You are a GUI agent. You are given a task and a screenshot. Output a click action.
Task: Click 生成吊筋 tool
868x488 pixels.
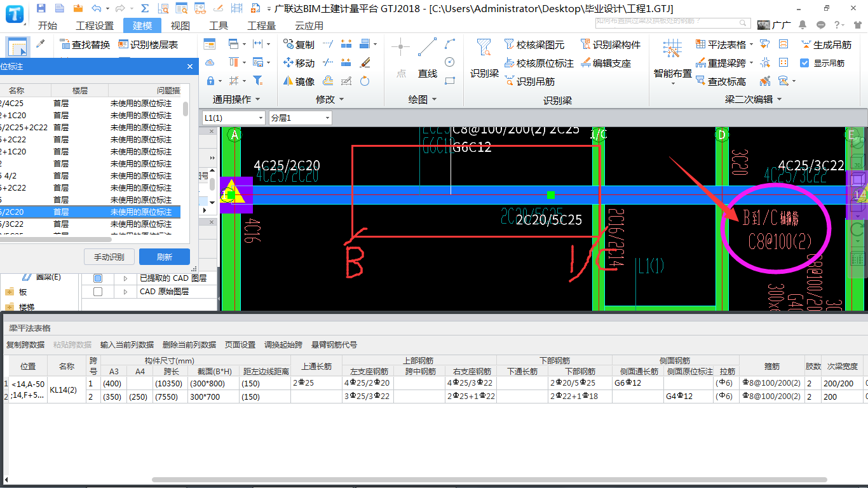click(x=826, y=44)
